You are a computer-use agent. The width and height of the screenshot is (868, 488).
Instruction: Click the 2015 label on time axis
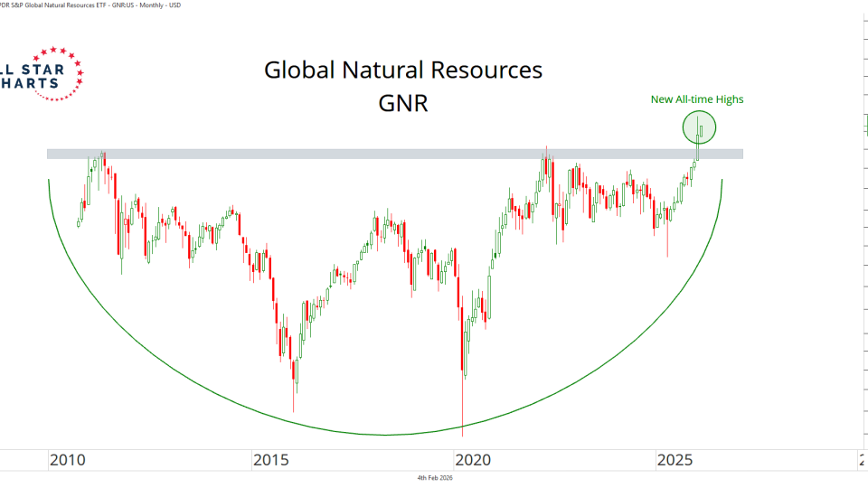point(270,461)
